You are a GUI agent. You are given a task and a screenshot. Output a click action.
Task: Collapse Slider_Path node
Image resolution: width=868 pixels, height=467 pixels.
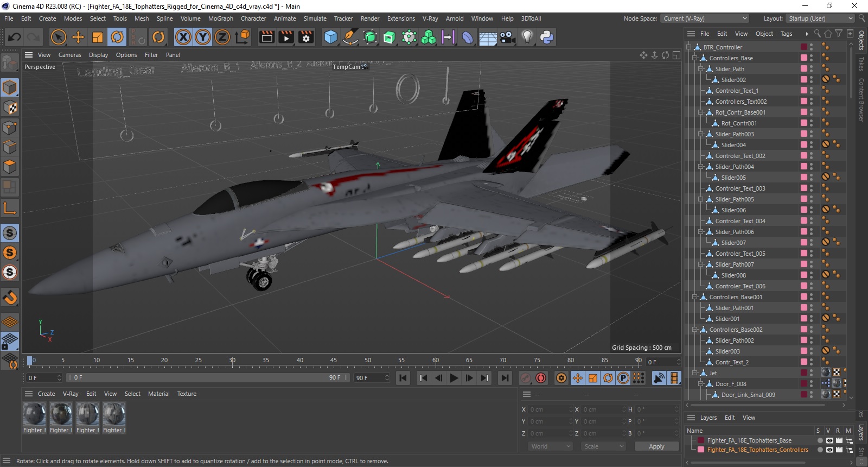coord(701,69)
